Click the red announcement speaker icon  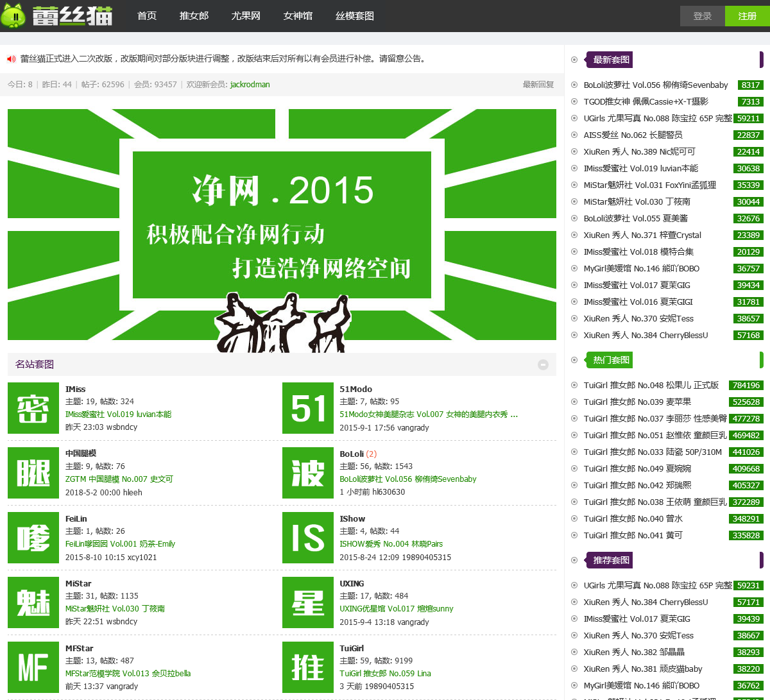click(12, 59)
